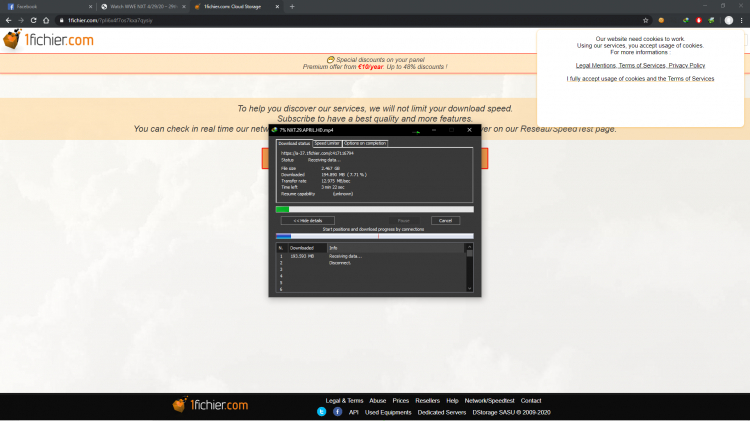Screen dimensions: 750x421
Task: Go back to the previous page
Action: [x=9, y=20]
